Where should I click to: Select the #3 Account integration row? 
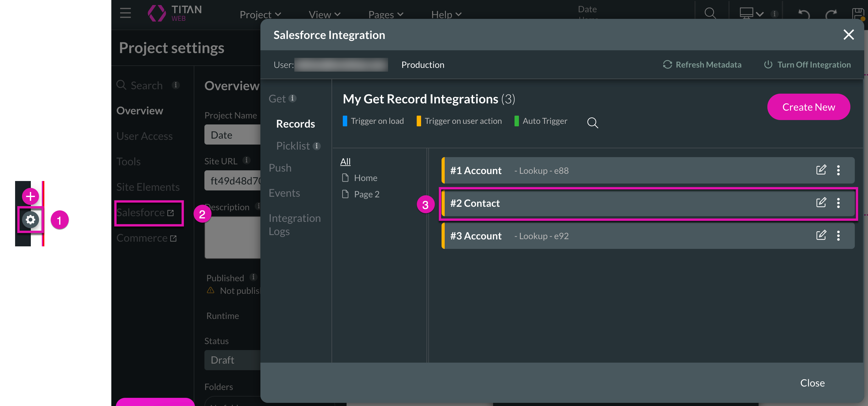point(648,236)
